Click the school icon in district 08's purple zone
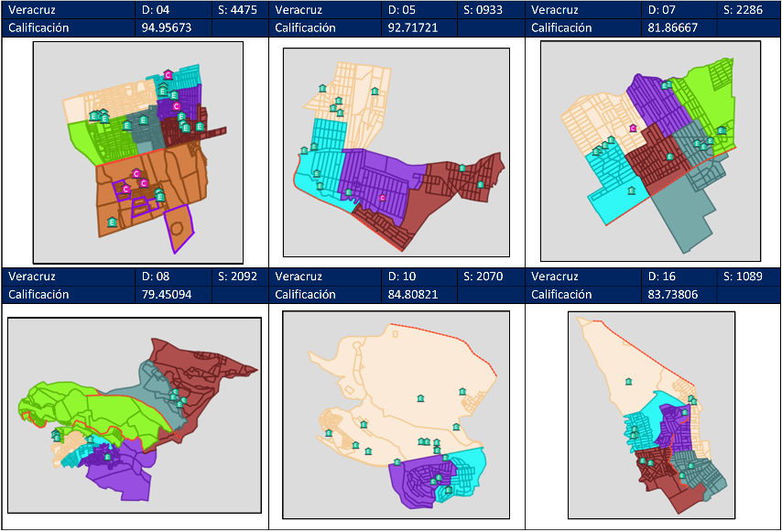Screen dimensions: 782x532 pyautogui.click(x=107, y=457)
